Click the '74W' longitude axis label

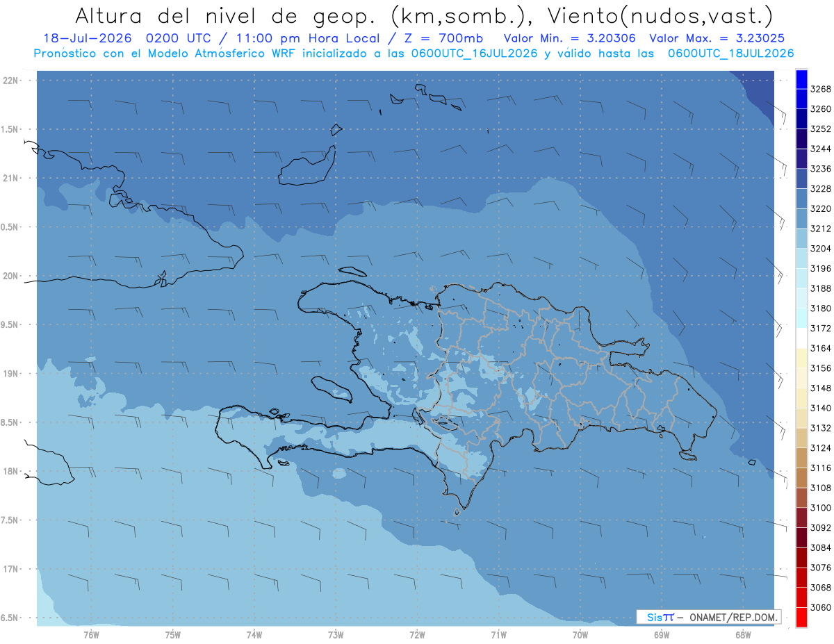tap(254, 634)
